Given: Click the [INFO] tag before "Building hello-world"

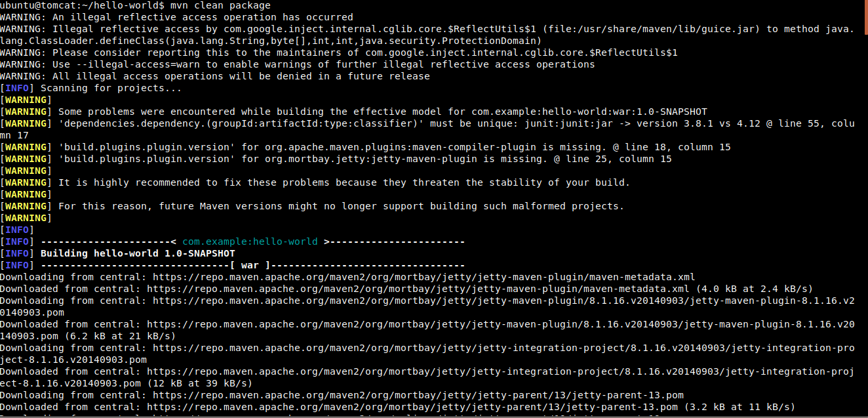Looking at the screenshot, I should 17,253.
